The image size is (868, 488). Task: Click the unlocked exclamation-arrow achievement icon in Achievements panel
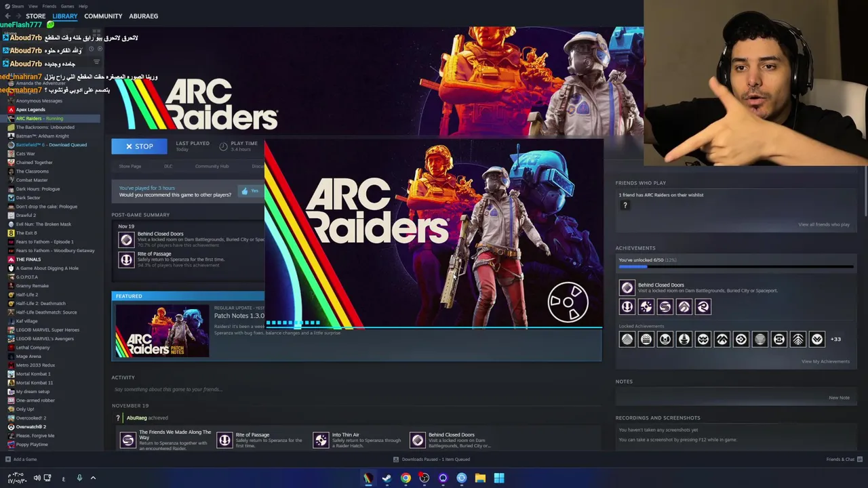click(627, 307)
